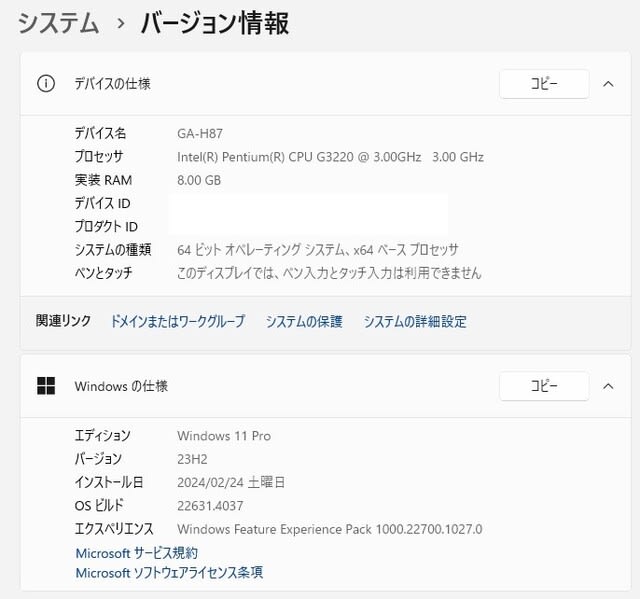The height and width of the screenshot is (599, 640).
Task: Click the OS build 22631.4037 value
Action: click(x=210, y=506)
